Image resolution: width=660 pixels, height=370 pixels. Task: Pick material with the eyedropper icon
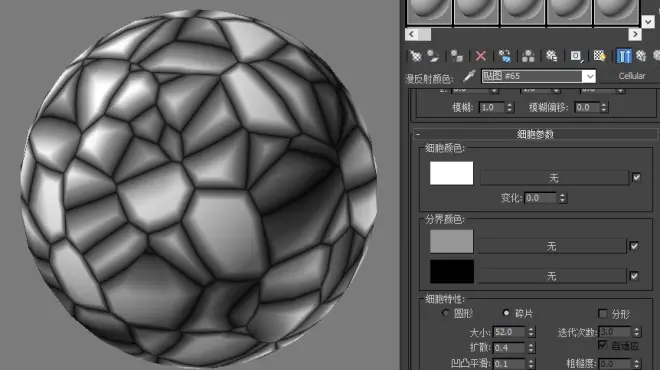pyautogui.click(x=469, y=76)
